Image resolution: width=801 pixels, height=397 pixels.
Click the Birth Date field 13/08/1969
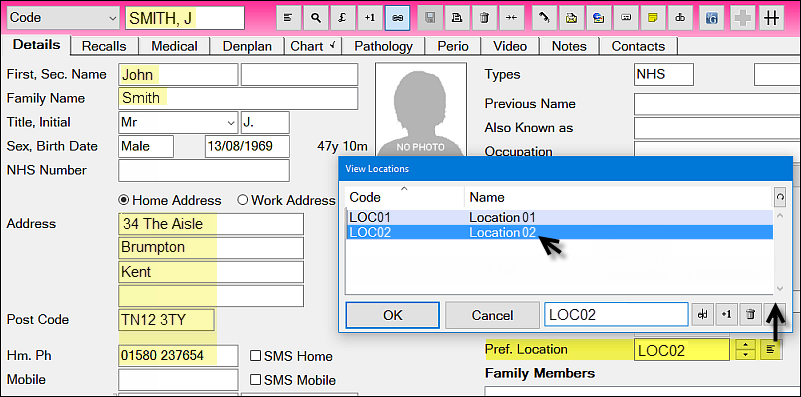click(x=247, y=146)
